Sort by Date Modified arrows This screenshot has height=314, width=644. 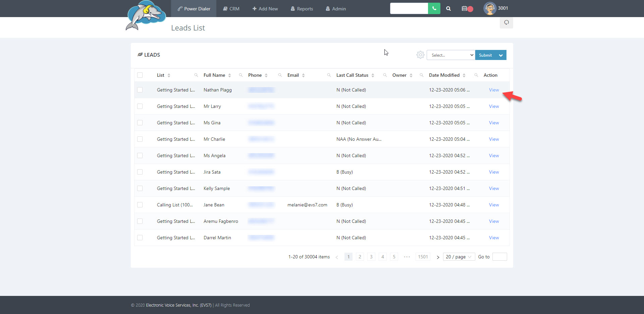[464, 75]
